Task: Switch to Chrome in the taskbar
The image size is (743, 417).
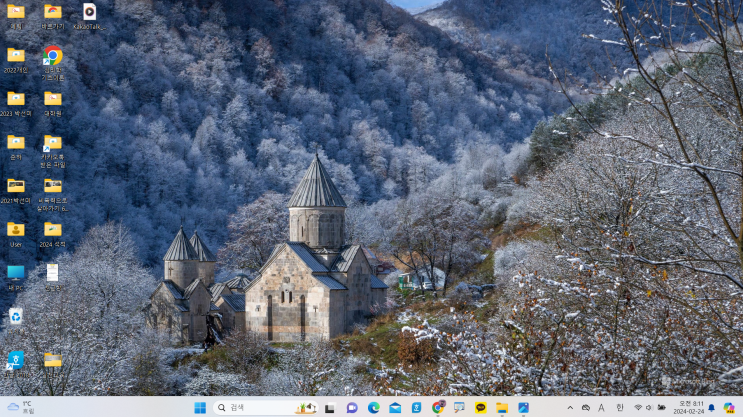Action: click(438, 408)
